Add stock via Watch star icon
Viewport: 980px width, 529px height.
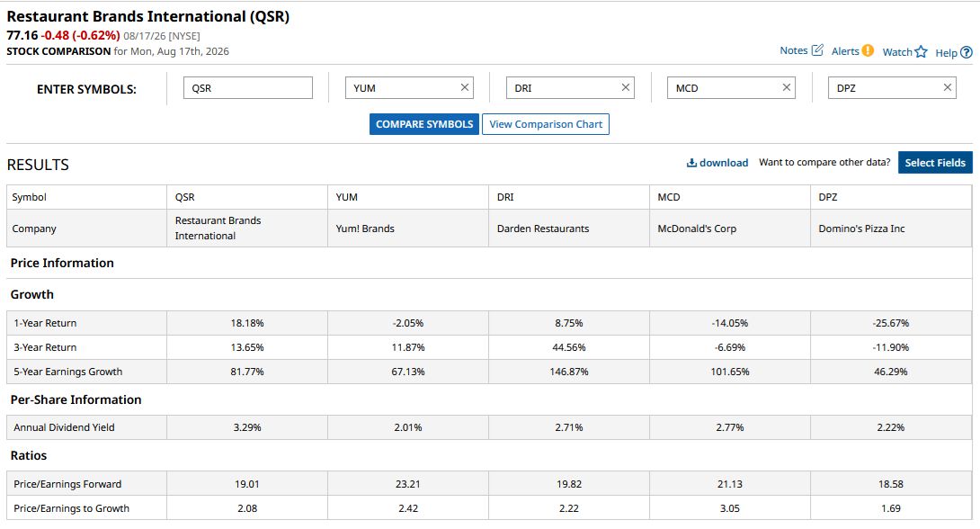[x=922, y=52]
